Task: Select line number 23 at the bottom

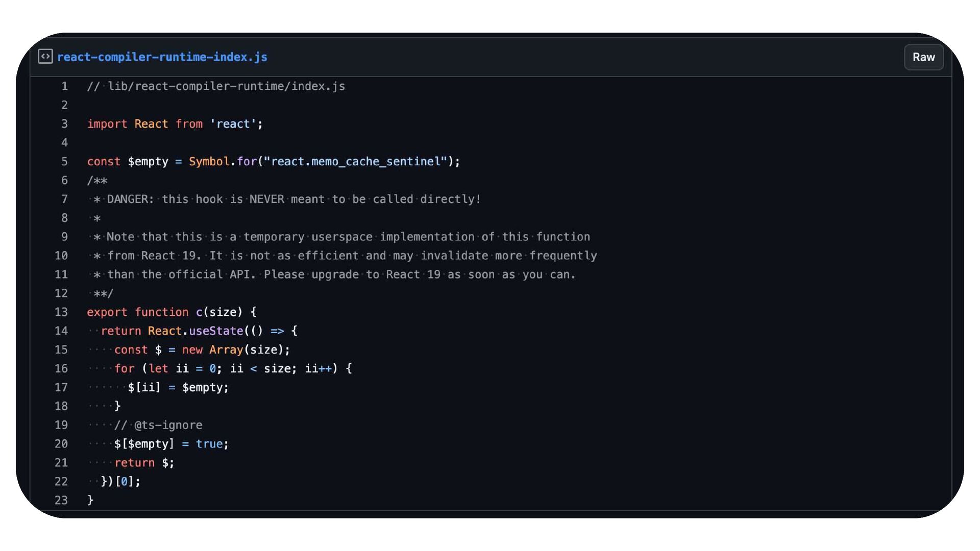Action: pyautogui.click(x=61, y=500)
